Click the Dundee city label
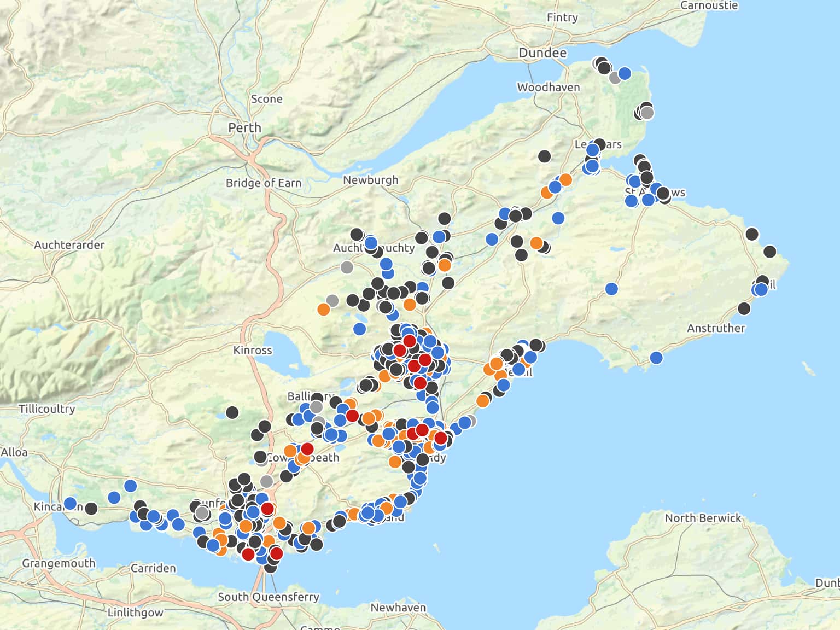The image size is (840, 630). point(542,53)
